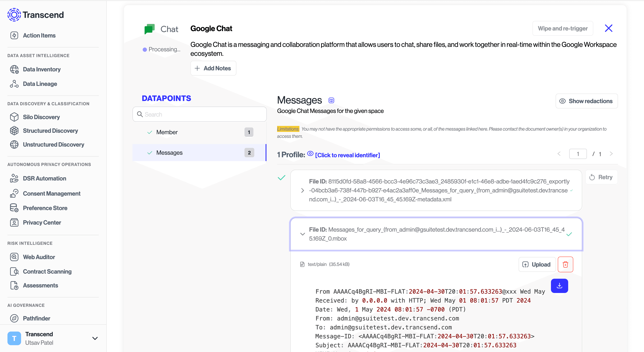Click the Web Auditor icon in sidebar

click(x=14, y=257)
